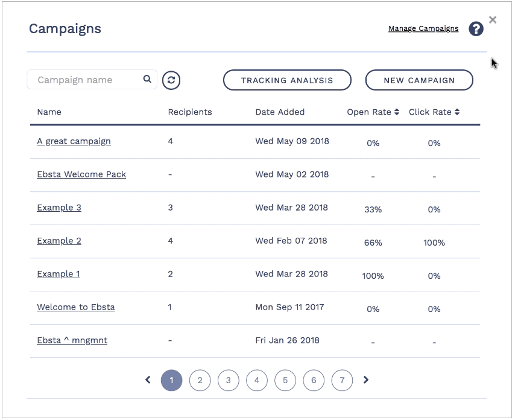Click the search magnifier icon
This screenshot has height=420, width=515.
pos(147,79)
